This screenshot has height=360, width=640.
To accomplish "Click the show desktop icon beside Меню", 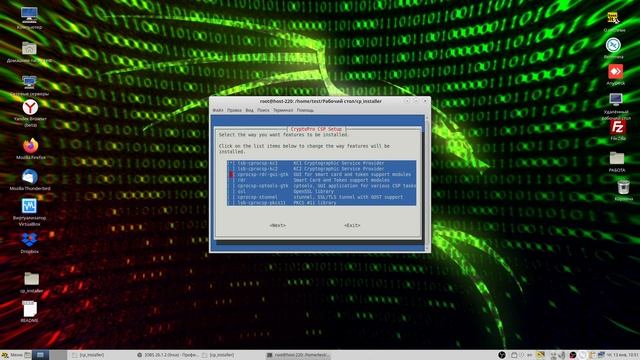I will 27,355.
